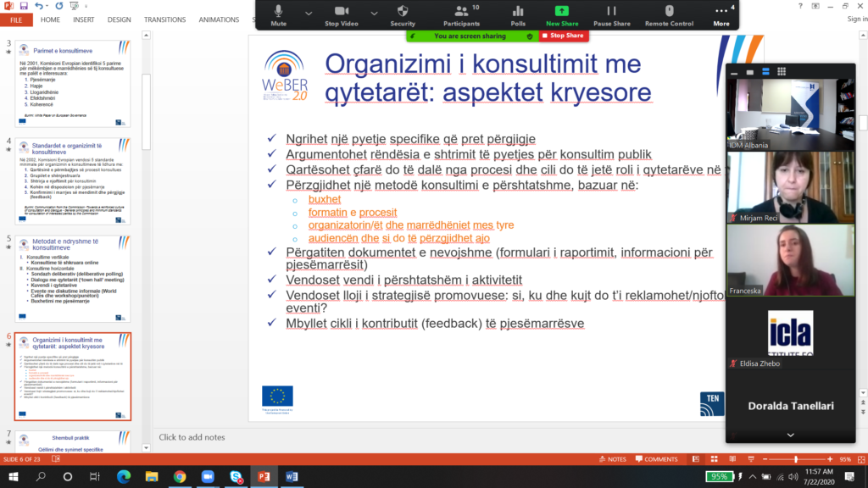Click the notes area to add notes
The height and width of the screenshot is (488, 868).
tap(192, 437)
